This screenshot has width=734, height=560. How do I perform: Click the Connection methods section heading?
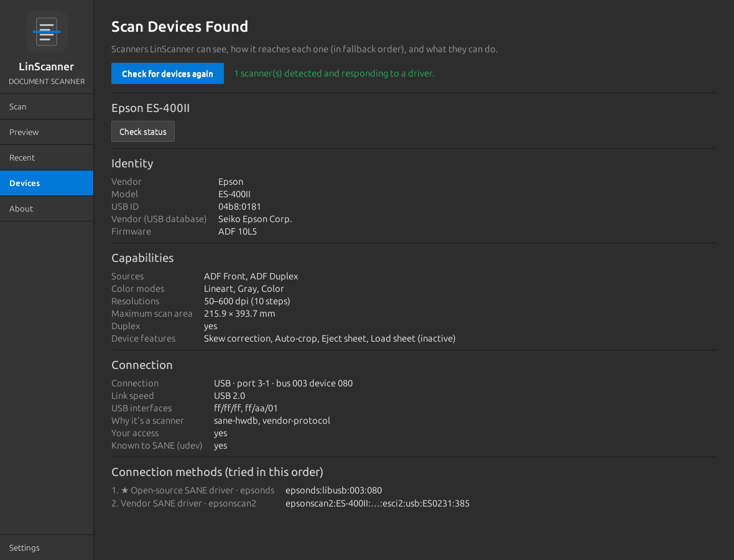[217, 472]
